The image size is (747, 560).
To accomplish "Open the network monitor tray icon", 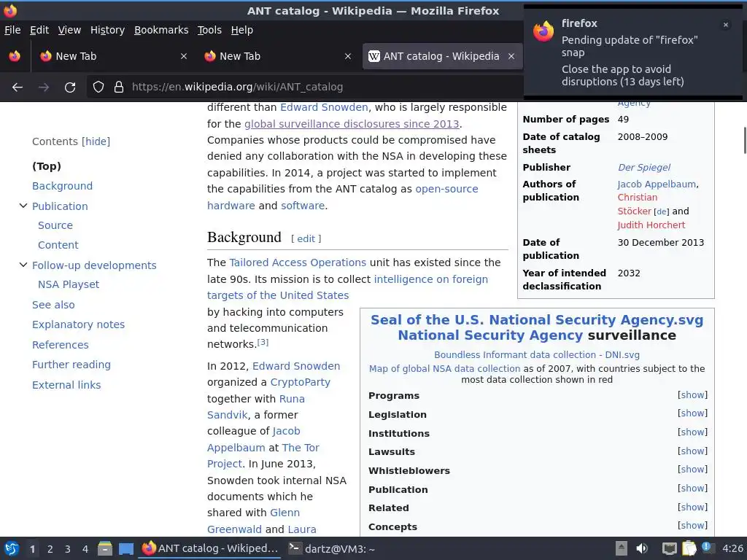I will coord(670,548).
